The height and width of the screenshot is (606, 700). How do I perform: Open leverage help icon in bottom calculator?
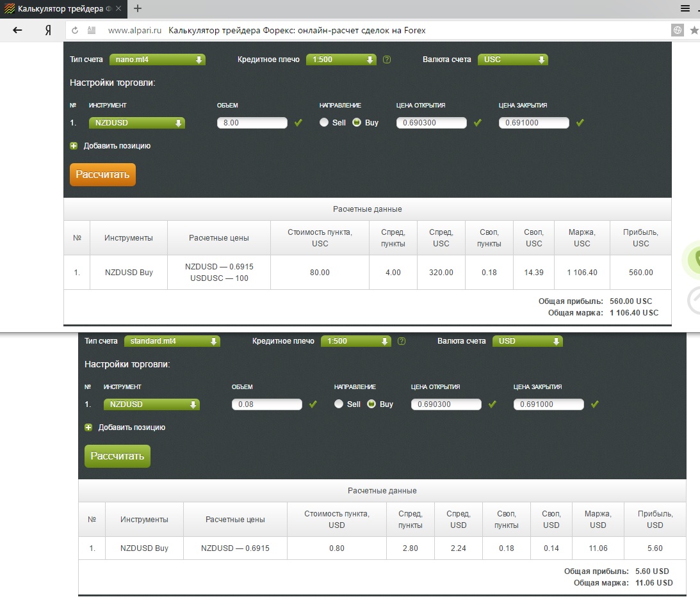402,341
